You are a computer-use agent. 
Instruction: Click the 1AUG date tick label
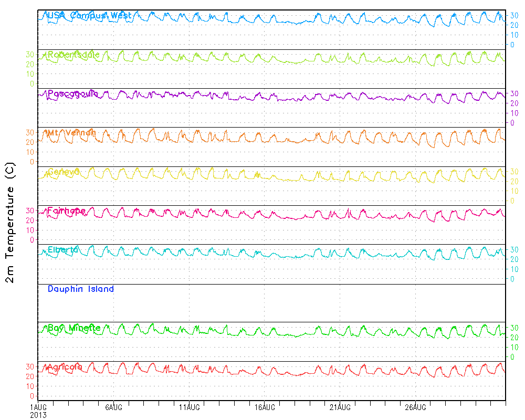38,407
